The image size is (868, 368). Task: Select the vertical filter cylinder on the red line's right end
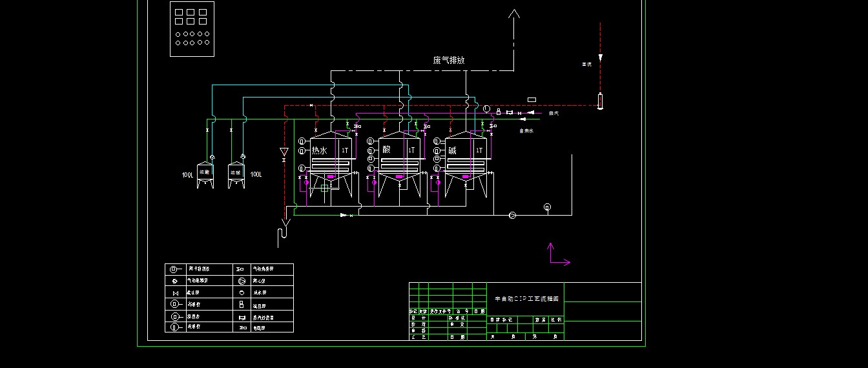[600, 101]
